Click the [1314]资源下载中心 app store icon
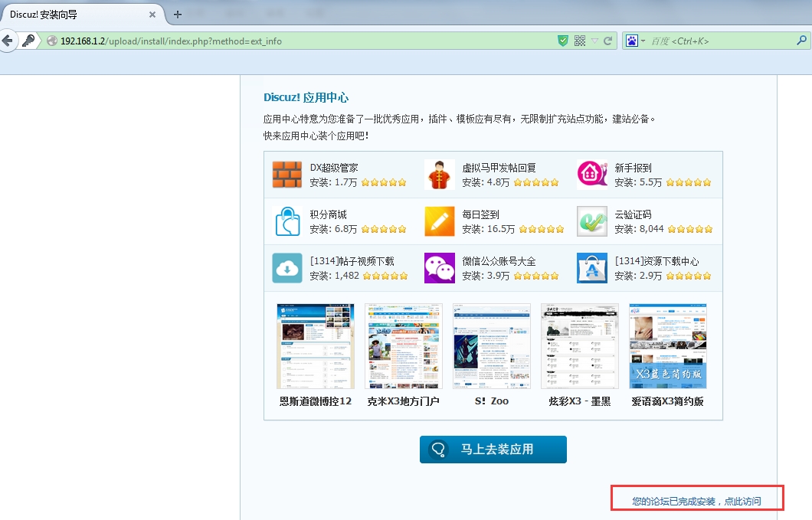This screenshot has width=812, height=520. tap(592, 268)
